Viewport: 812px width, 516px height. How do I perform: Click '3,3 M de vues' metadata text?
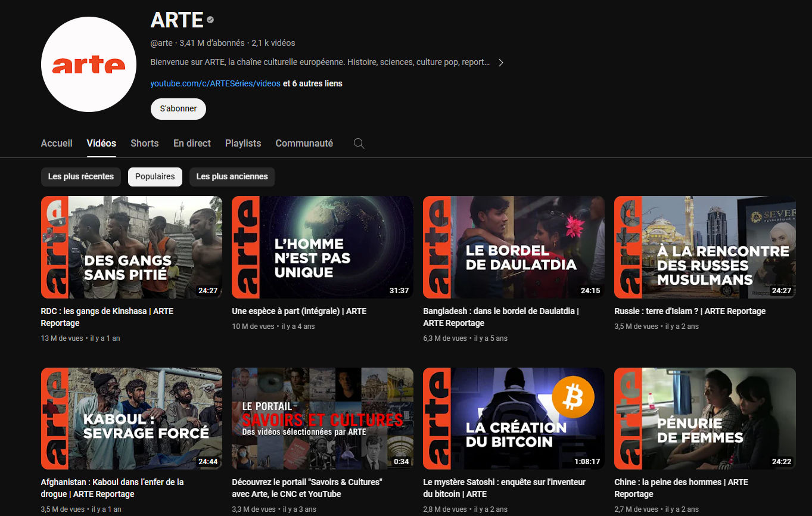254,509
